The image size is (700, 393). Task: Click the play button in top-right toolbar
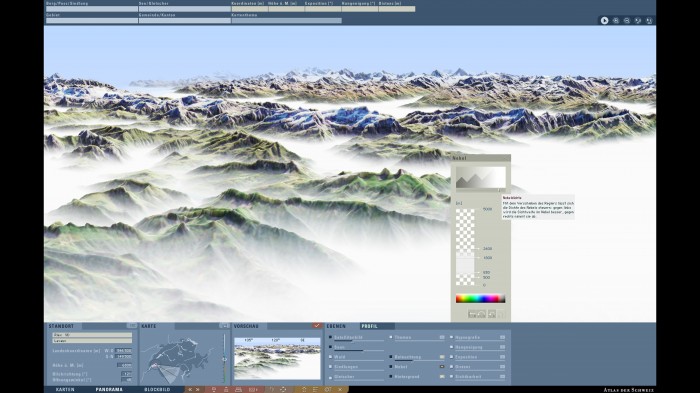[604, 21]
